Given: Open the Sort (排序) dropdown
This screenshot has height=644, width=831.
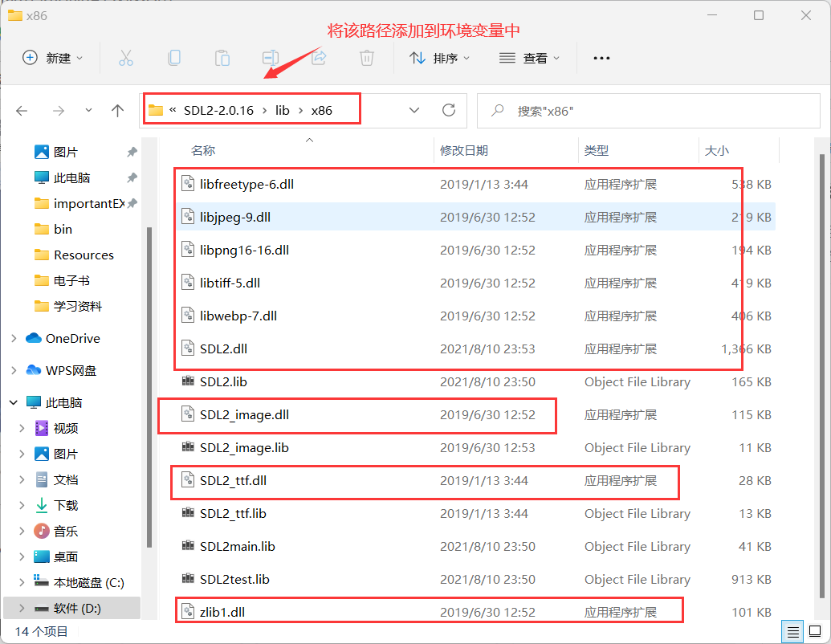Looking at the screenshot, I should click(439, 58).
